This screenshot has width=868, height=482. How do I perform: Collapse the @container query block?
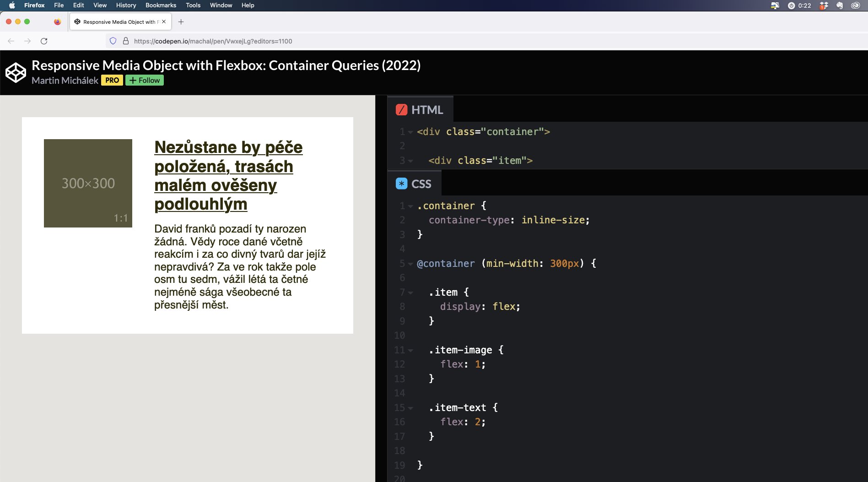410,264
